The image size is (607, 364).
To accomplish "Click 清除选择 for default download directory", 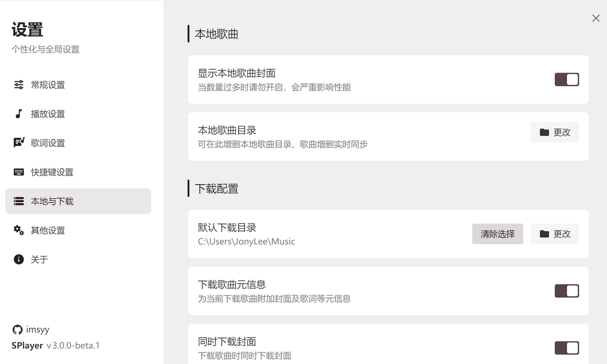I will pos(497,234).
